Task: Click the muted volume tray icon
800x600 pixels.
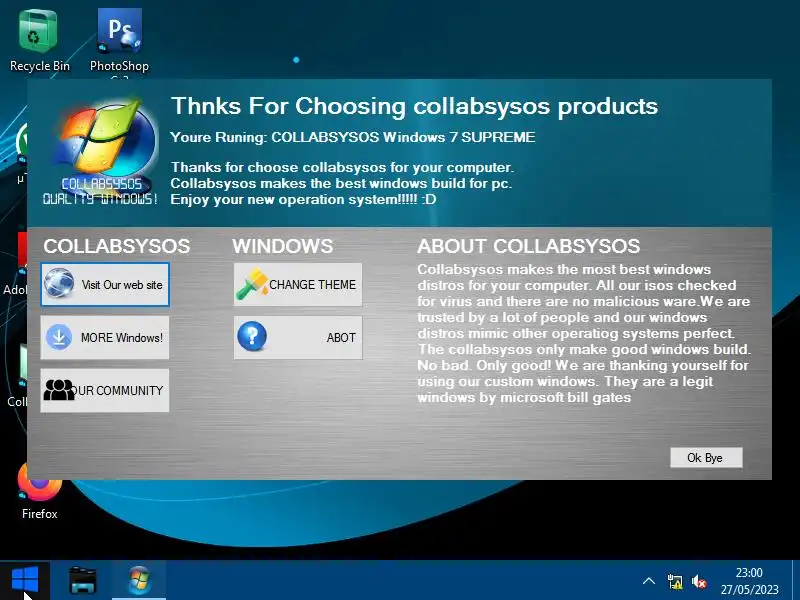Action: click(699, 581)
